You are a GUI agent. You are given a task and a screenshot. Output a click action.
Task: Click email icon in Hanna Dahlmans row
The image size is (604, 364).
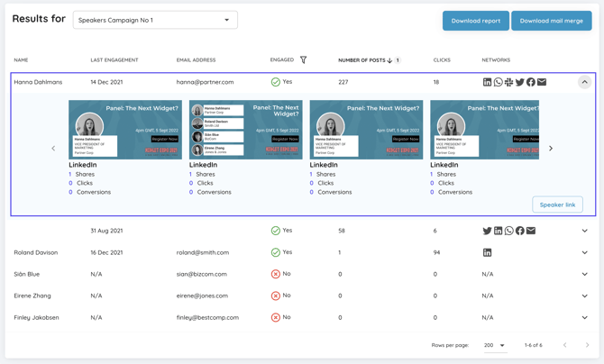[542, 82]
